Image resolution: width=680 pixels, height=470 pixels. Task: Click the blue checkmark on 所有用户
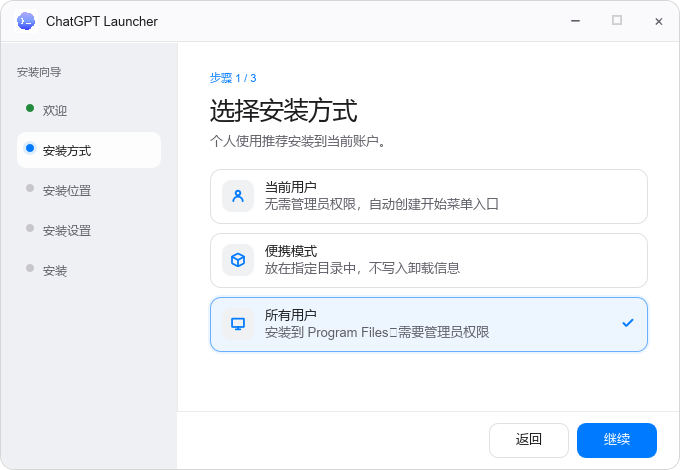[x=628, y=323]
